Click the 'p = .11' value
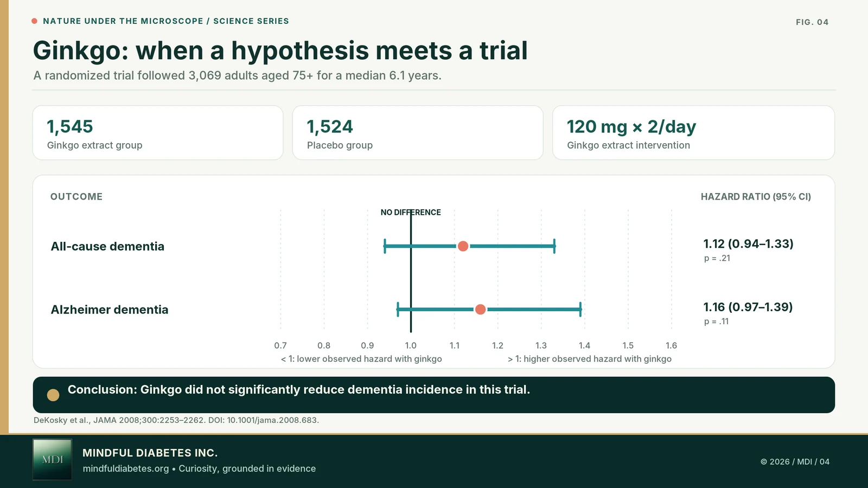This screenshot has width=868, height=488. click(717, 322)
